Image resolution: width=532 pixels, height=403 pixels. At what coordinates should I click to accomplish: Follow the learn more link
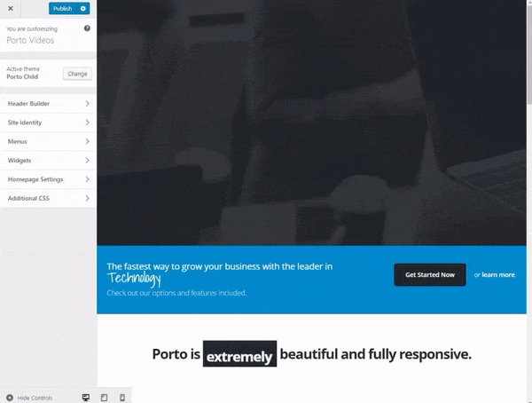[498, 274]
